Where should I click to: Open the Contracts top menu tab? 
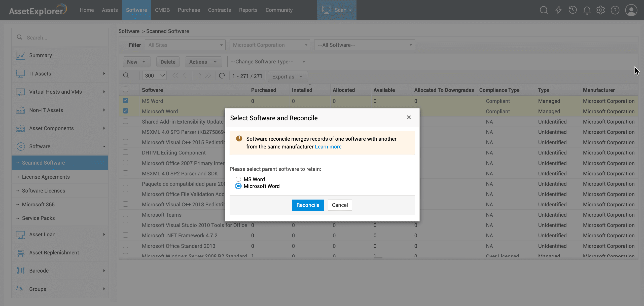219,10
